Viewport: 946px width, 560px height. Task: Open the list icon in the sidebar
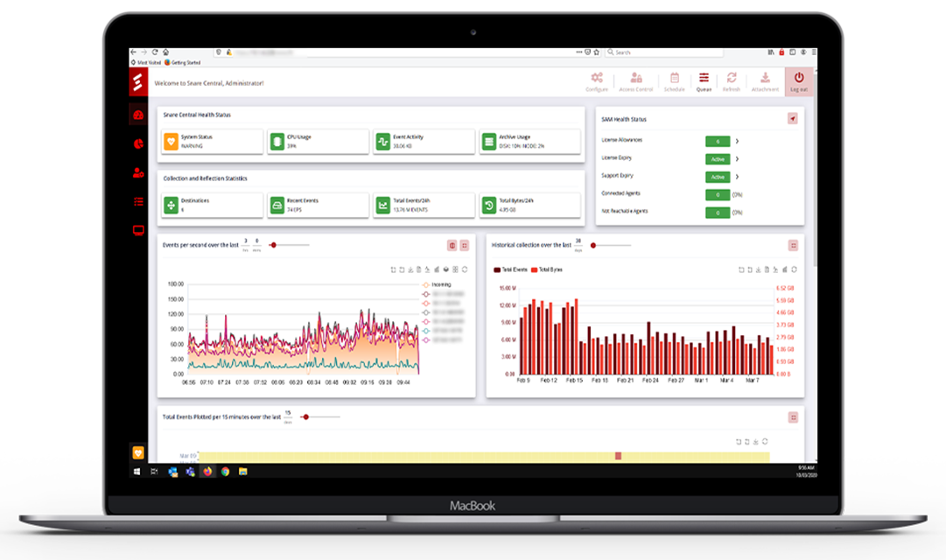(138, 201)
